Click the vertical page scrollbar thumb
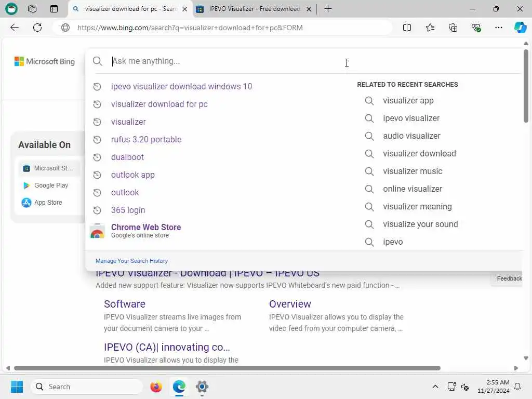 click(x=526, y=86)
